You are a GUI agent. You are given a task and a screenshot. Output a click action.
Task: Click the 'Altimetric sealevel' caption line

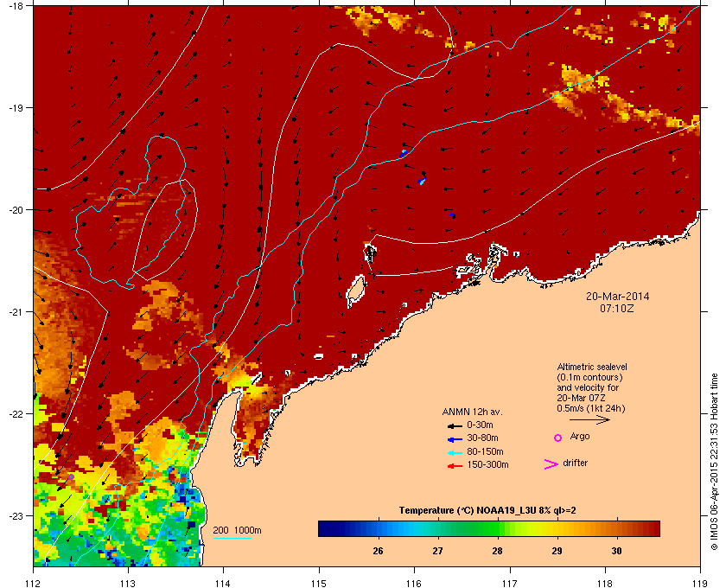[592, 367]
